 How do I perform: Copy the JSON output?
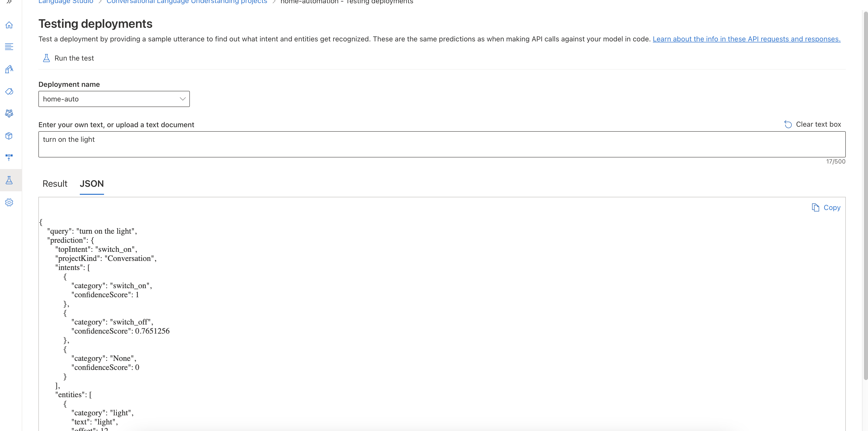826,208
